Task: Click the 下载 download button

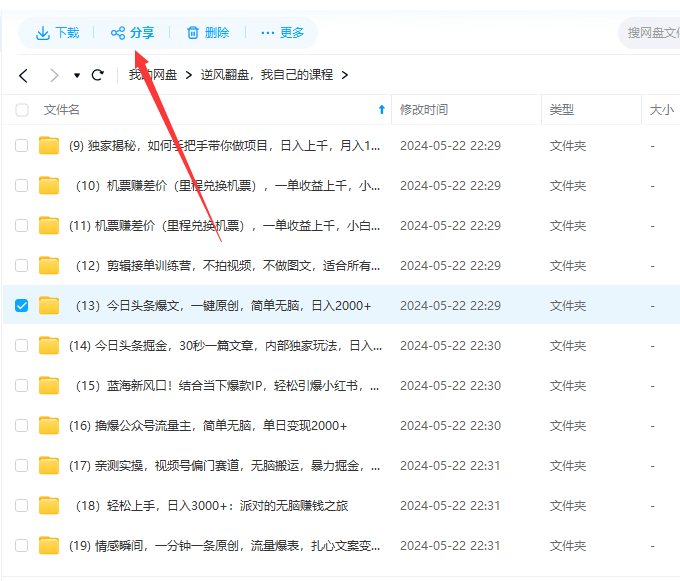Action: pyautogui.click(x=57, y=33)
